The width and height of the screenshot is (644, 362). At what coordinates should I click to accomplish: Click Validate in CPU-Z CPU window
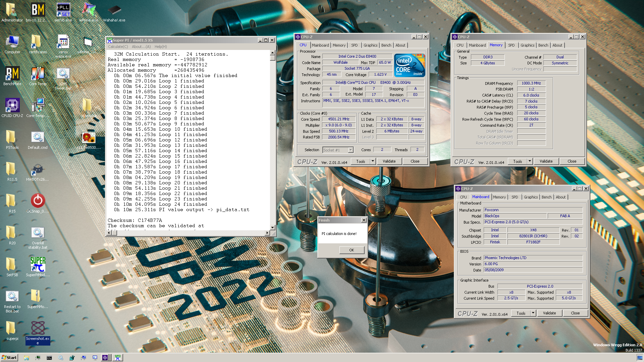389,161
